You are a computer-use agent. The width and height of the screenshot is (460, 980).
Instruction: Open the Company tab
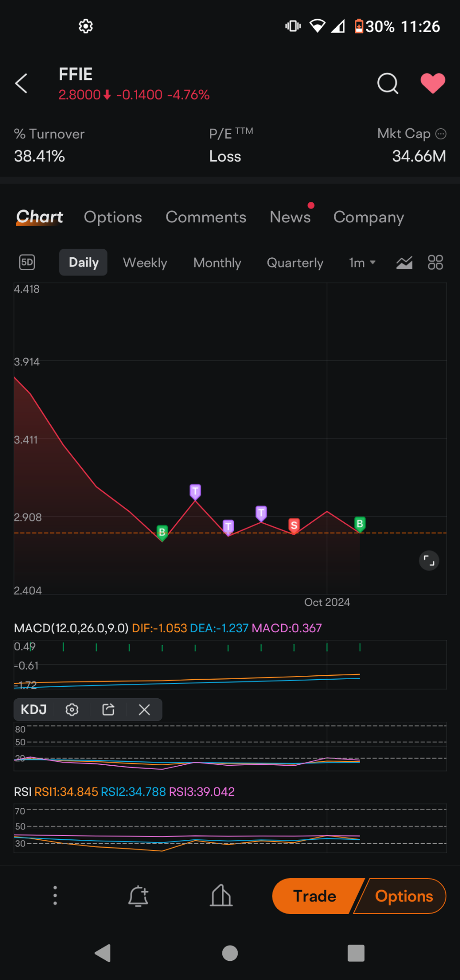369,217
